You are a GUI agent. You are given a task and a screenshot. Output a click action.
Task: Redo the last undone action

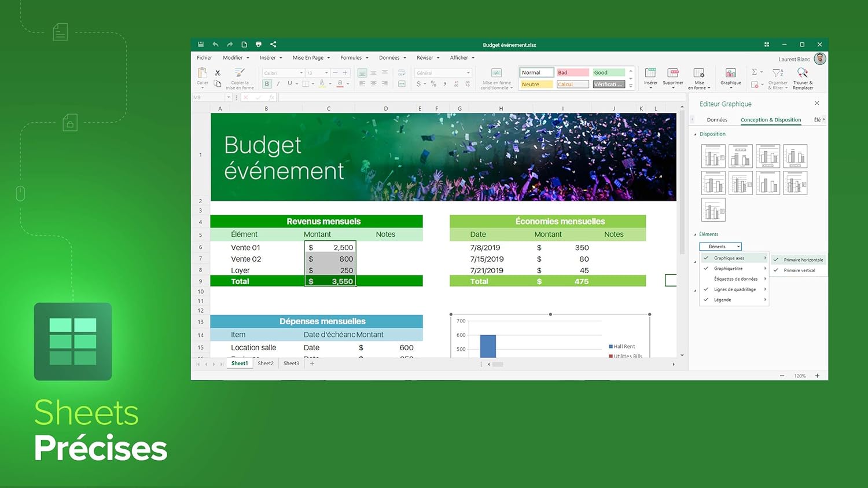(x=230, y=44)
